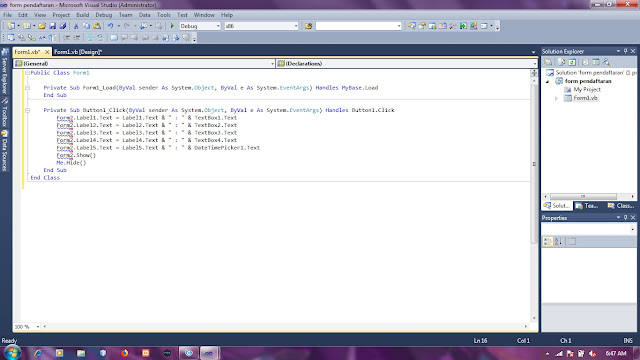Switch to the Class View panel tab
640x360 pixels.
tap(620, 206)
